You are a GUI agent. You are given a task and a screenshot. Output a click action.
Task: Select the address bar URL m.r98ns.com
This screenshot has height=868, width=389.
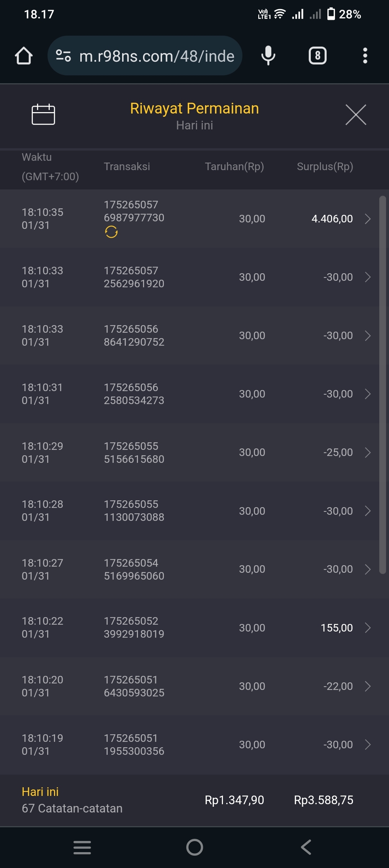[157, 56]
